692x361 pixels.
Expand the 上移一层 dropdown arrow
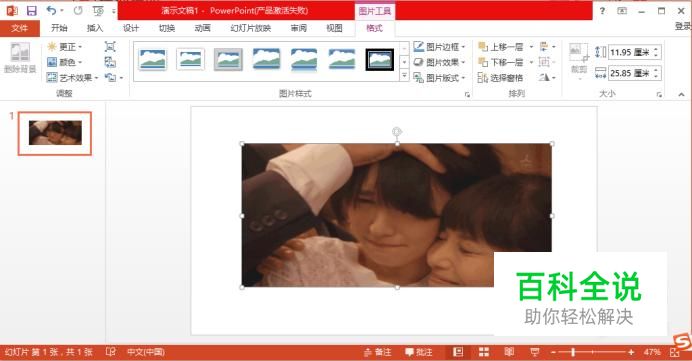coord(531,46)
